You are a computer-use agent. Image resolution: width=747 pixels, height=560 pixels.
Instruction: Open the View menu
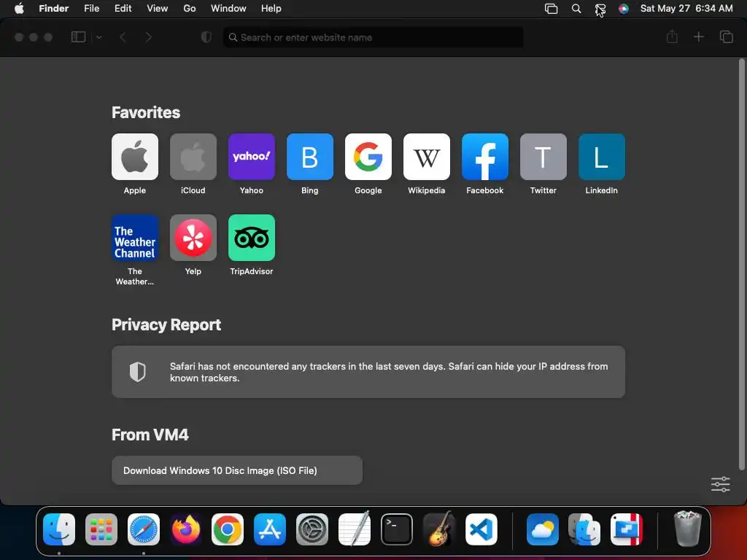point(158,9)
